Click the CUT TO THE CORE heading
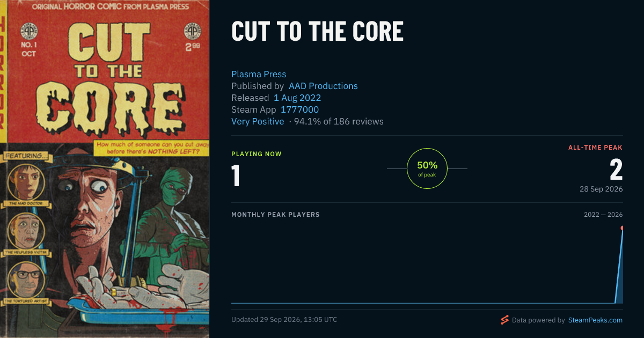This screenshot has width=644, height=338. pos(317,32)
